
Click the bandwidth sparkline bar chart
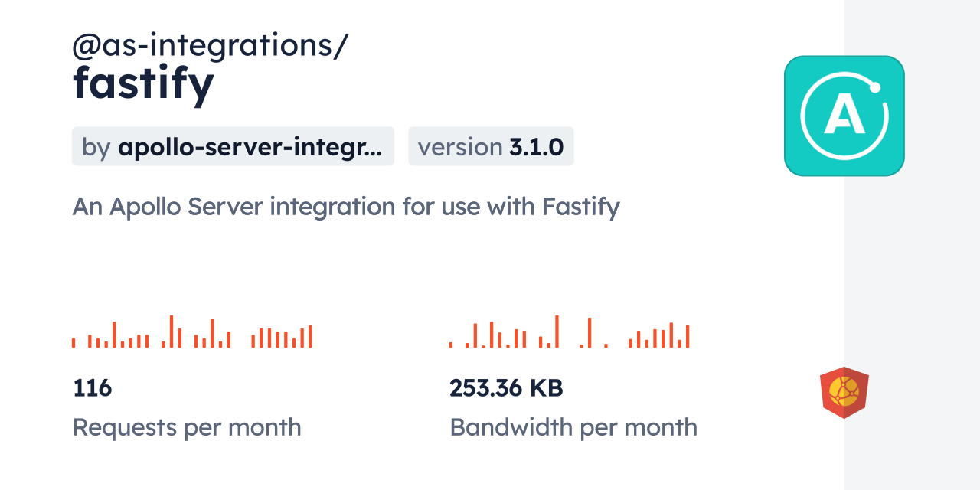pyautogui.click(x=569, y=332)
